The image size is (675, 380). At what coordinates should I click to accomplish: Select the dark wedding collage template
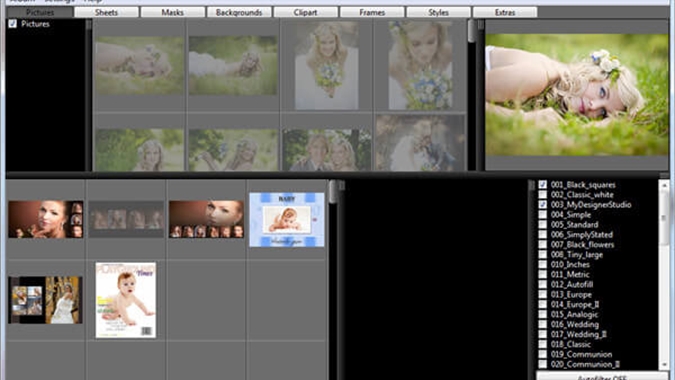46,300
